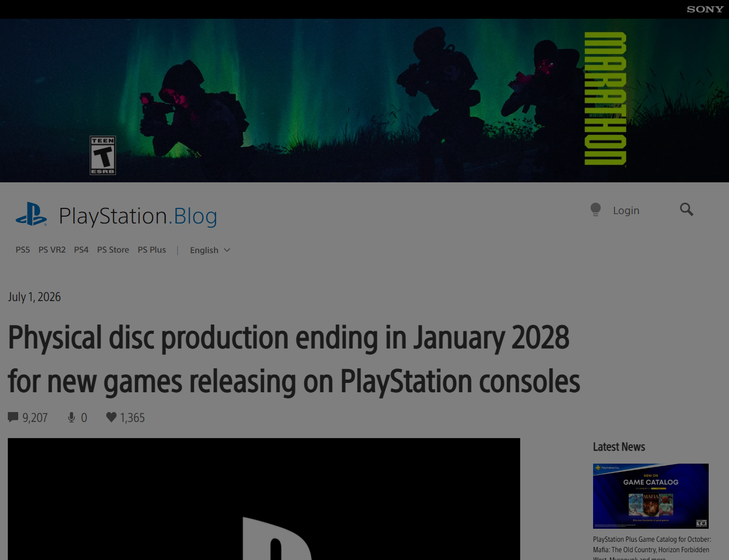The width and height of the screenshot is (729, 560).
Task: Open the PS Plus nav item
Action: coord(152,250)
